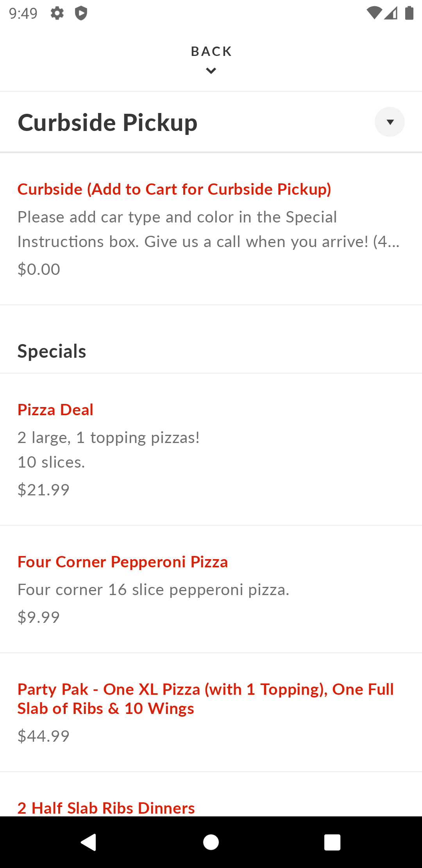Tap the Wi-Fi signal status icon
The height and width of the screenshot is (868, 422).
(374, 13)
